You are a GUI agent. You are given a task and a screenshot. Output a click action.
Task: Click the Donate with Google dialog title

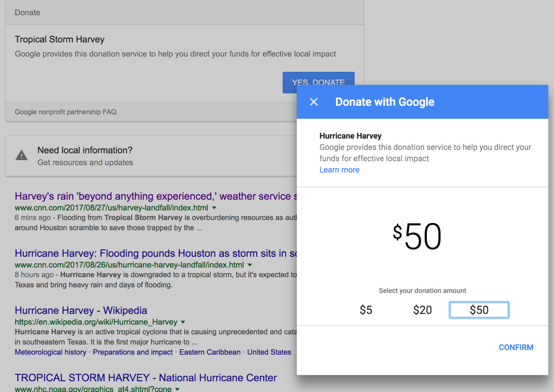coord(385,102)
